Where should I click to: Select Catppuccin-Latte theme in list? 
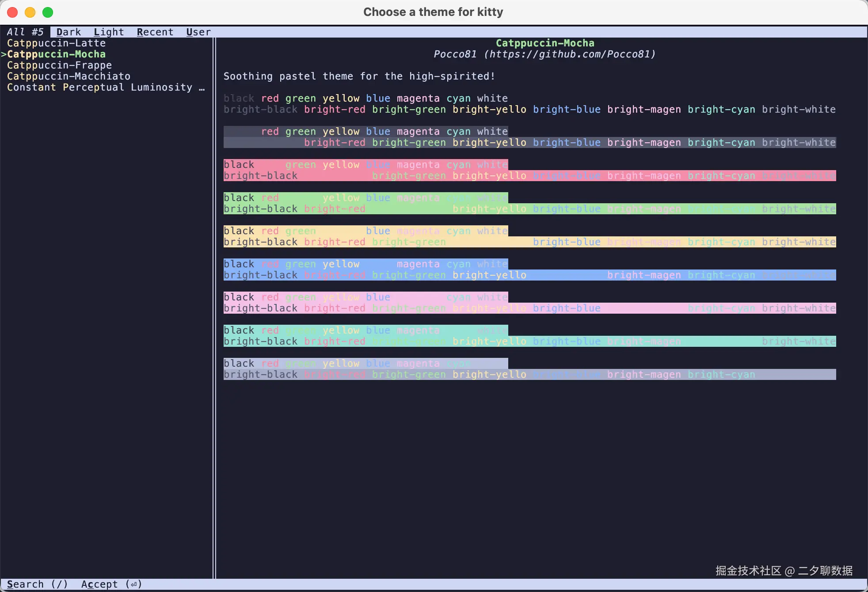[x=56, y=43]
